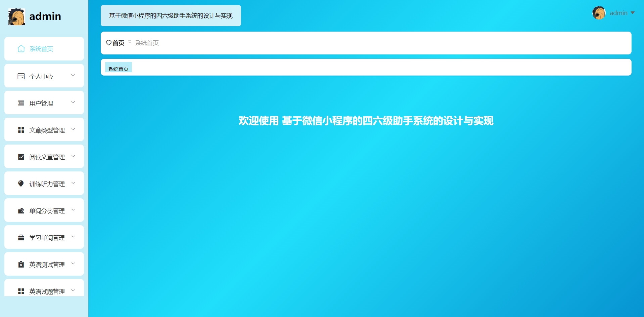Open the 阅读文章管理 menu item
644x317 pixels.
[44, 156]
